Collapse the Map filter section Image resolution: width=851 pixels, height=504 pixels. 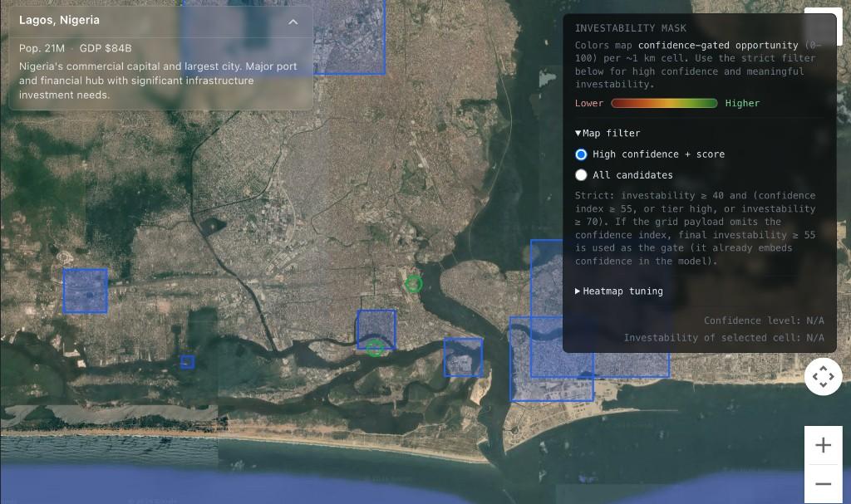point(578,133)
